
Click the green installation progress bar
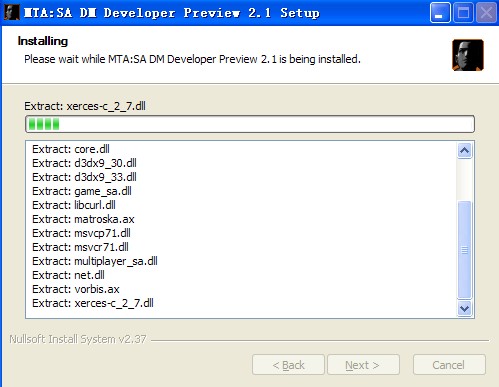point(250,124)
